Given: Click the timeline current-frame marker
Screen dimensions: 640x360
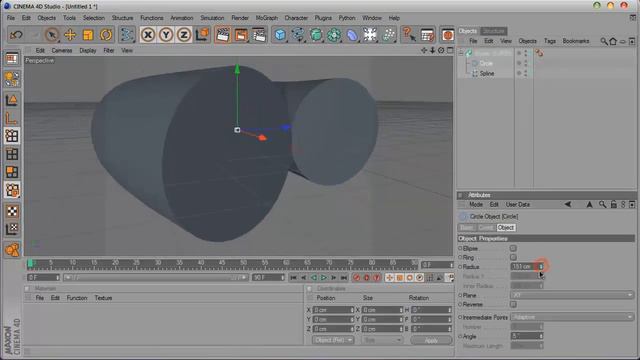Looking at the screenshot, I should point(30,264).
